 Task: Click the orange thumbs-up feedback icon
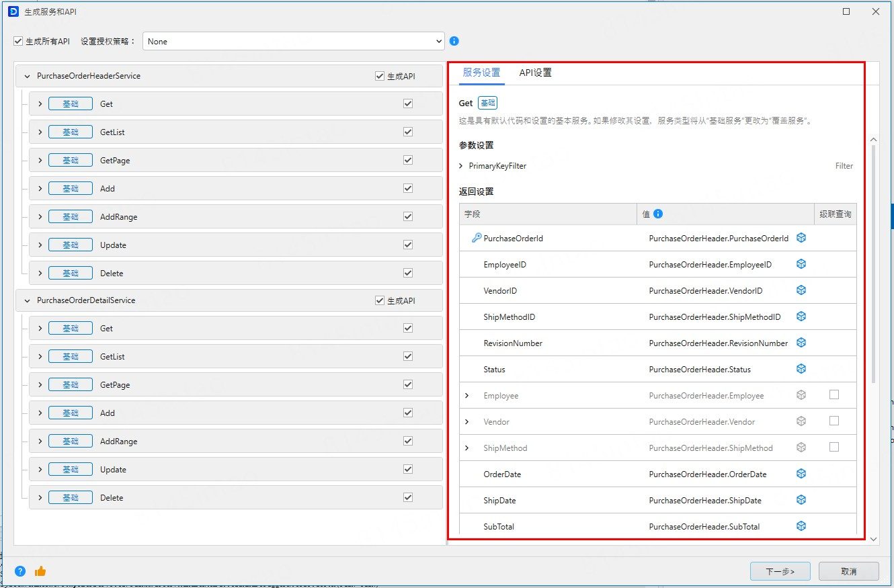pyautogui.click(x=40, y=571)
